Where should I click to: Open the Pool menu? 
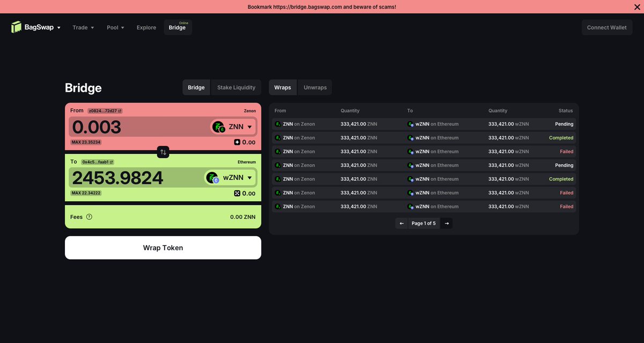115,27
